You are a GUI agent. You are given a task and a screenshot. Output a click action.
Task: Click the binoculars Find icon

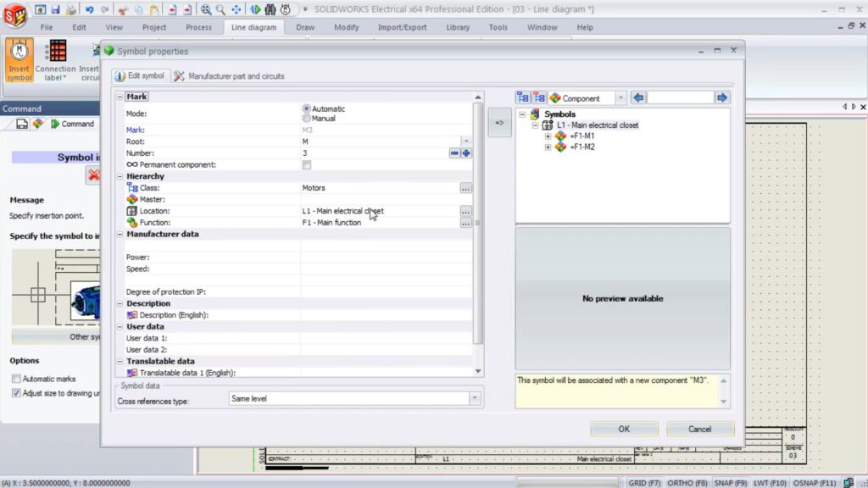tap(270, 9)
